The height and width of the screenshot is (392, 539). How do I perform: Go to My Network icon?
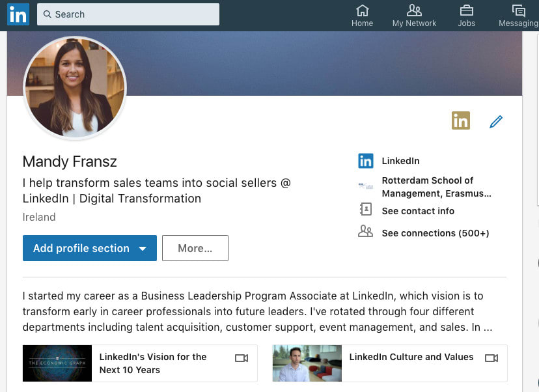point(414,10)
